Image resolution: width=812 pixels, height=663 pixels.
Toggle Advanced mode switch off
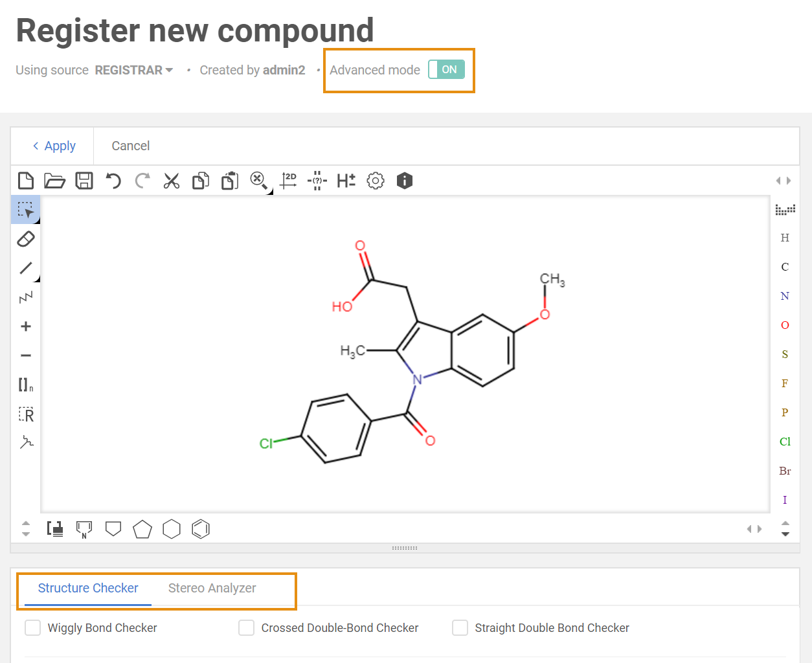pyautogui.click(x=447, y=69)
